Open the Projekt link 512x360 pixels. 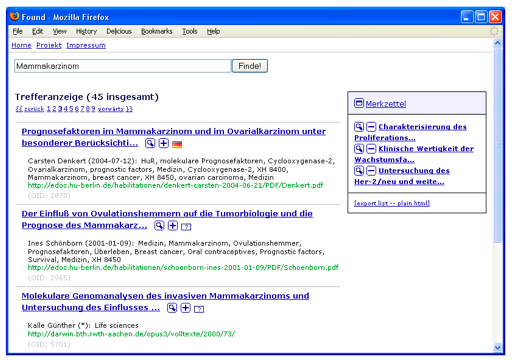(x=49, y=45)
